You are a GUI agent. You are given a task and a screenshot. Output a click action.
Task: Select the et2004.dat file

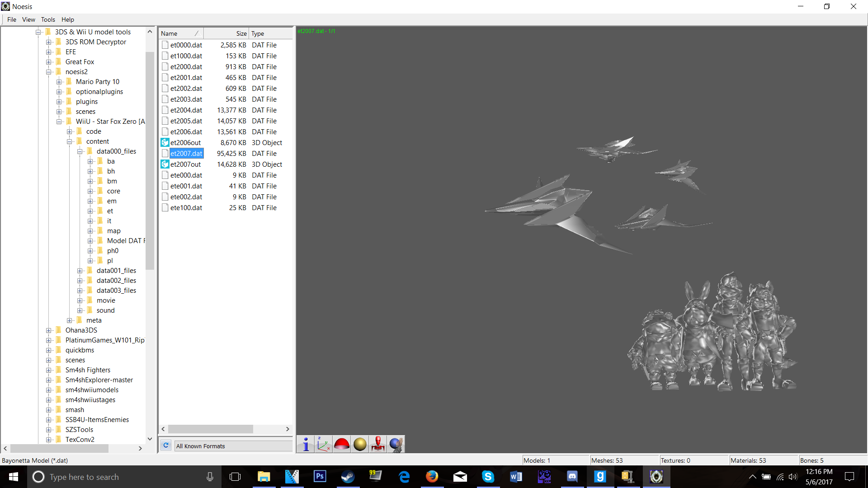(x=186, y=110)
